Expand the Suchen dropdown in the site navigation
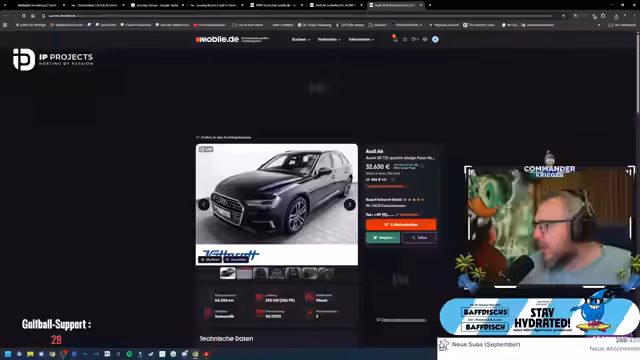 [x=301, y=40]
